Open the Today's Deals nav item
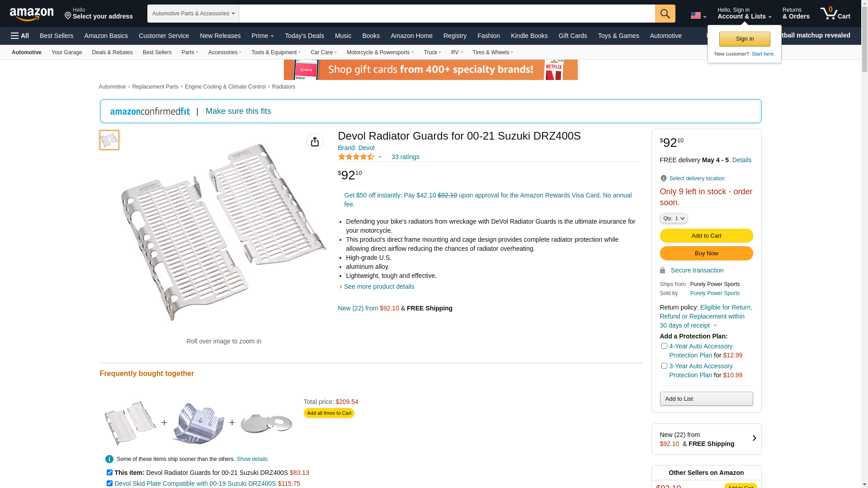Image resolution: width=868 pixels, height=488 pixels. point(304,36)
